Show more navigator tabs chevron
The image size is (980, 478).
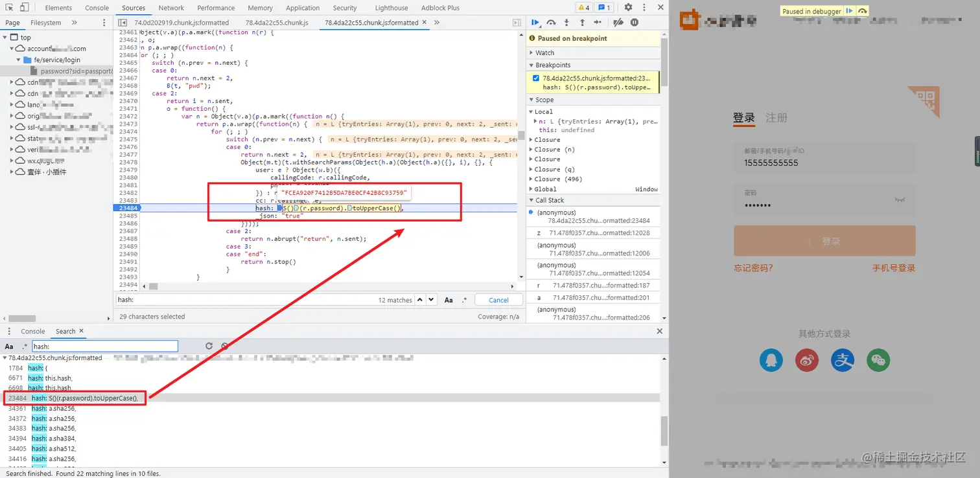(74, 23)
